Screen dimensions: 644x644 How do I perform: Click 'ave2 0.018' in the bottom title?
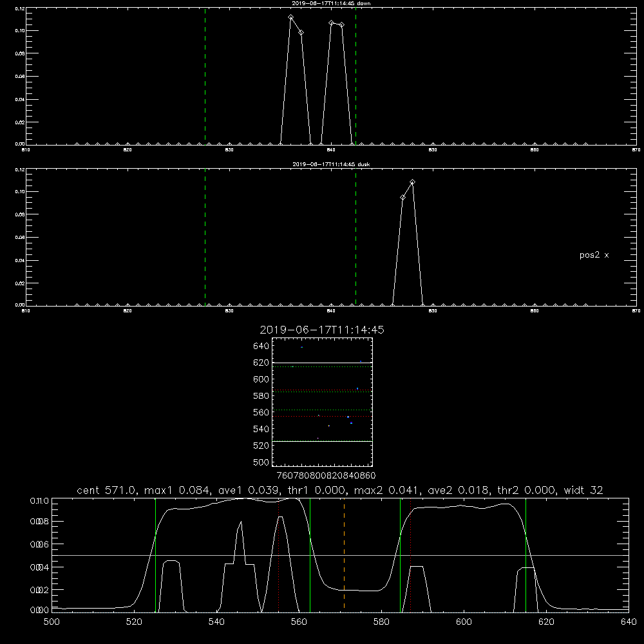[x=457, y=490]
